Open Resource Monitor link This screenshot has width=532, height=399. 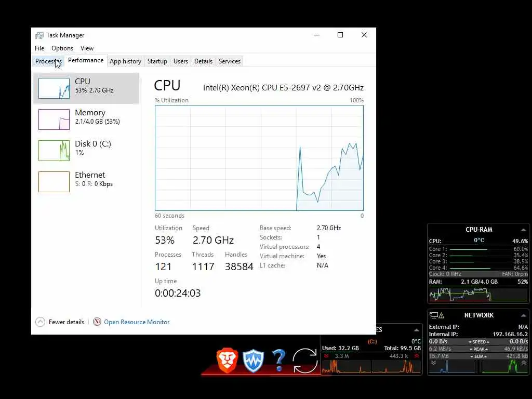[x=137, y=322]
